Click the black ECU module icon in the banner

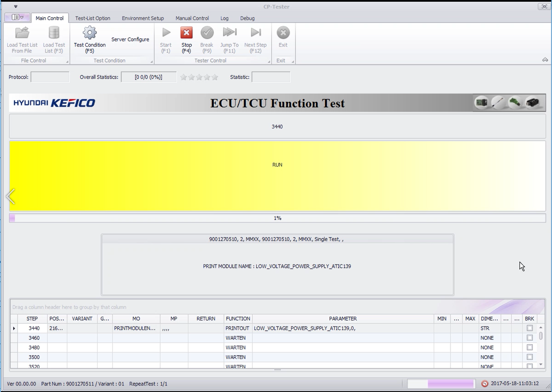point(533,103)
